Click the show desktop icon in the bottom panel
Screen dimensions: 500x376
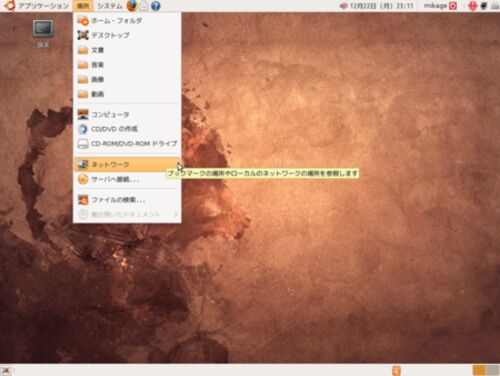pyautogui.click(x=6, y=370)
